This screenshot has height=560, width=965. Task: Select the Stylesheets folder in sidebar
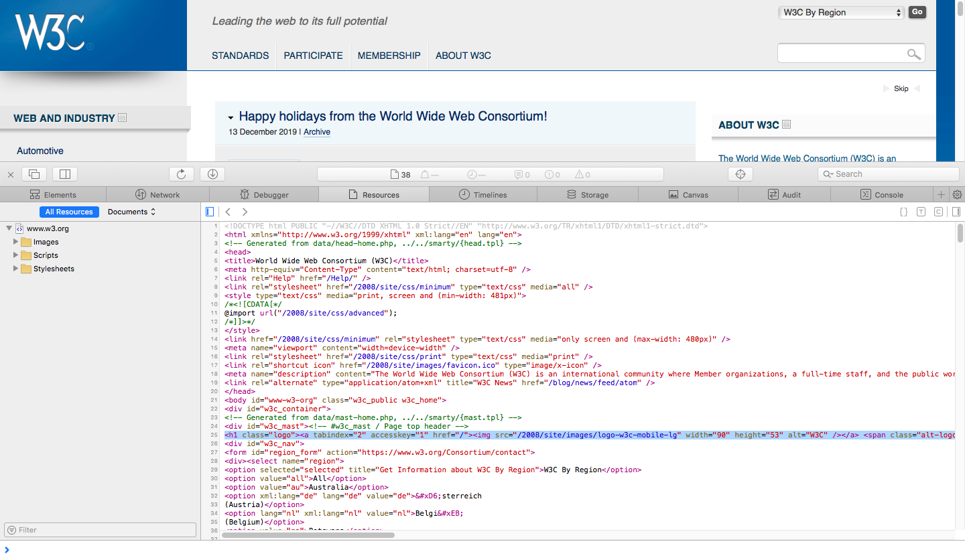(54, 269)
